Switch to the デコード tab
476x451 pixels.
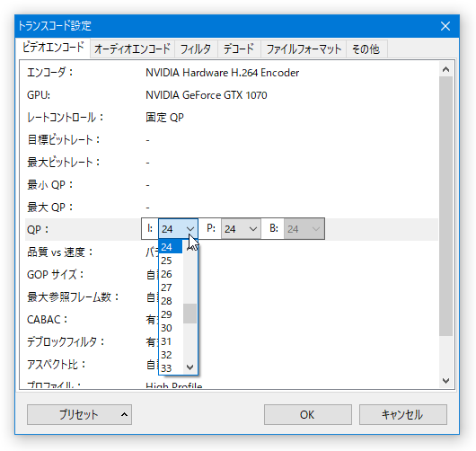(x=239, y=49)
